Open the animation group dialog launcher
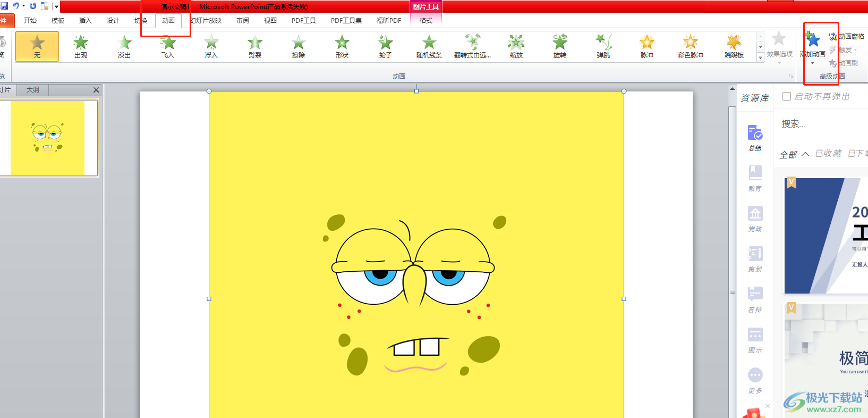The height and width of the screenshot is (418, 868). (791, 76)
